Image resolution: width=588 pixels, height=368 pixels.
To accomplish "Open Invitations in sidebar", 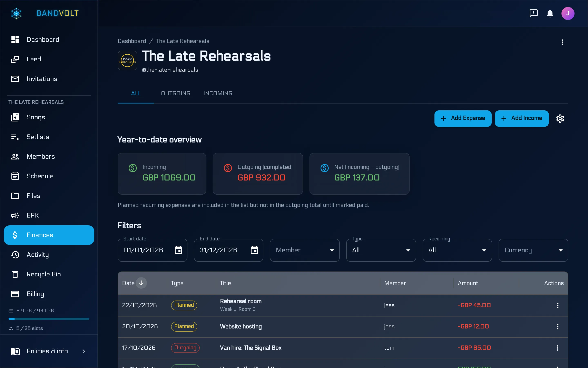I will point(49,79).
